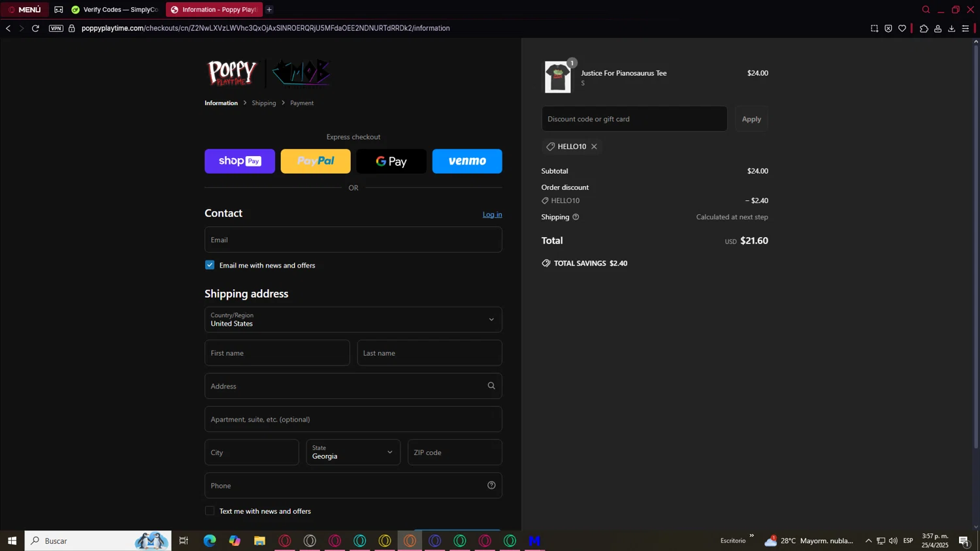Select the Information breadcrumb step

[221, 103]
